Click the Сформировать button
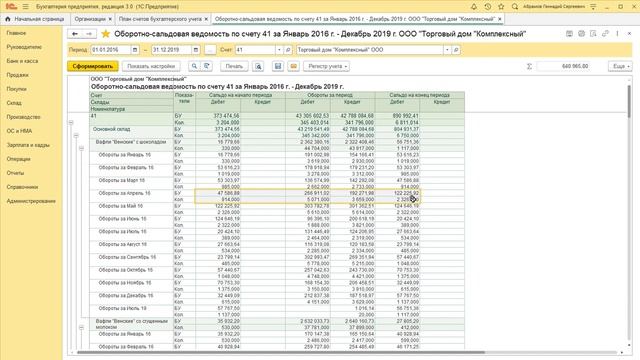 (93, 66)
